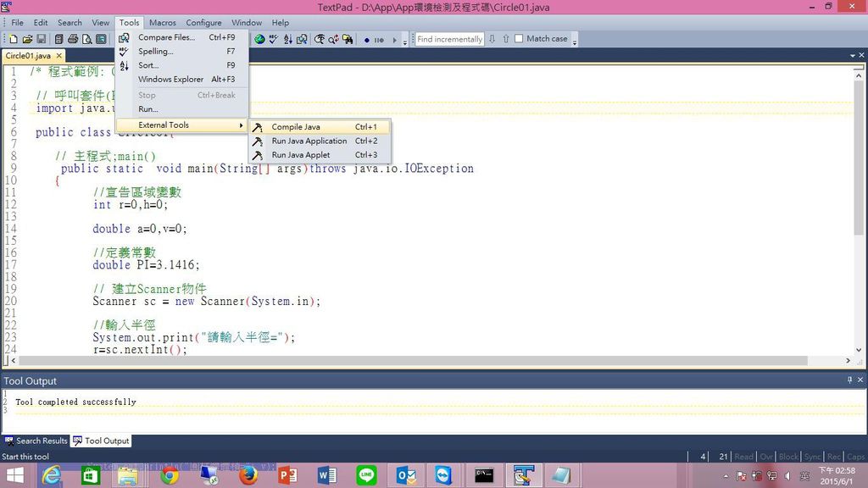
Task: Choose Compare Files from the Tools menu
Action: pyautogui.click(x=181, y=37)
